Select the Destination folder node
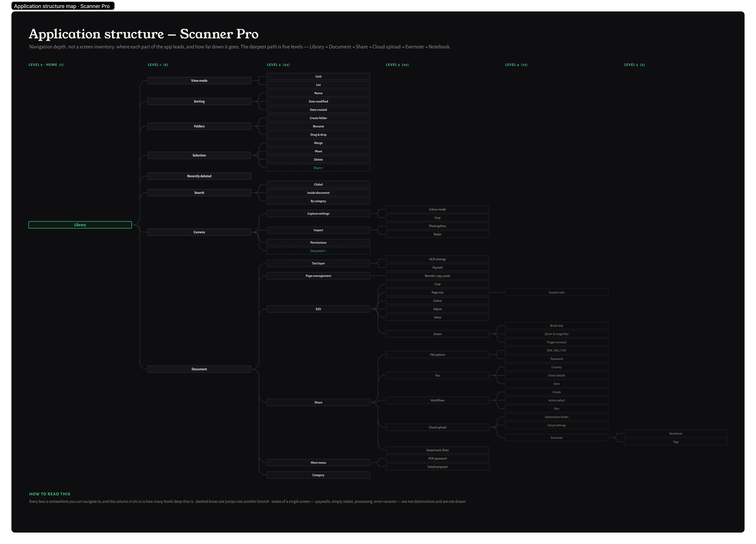This screenshot has width=756, height=544. 557,417
